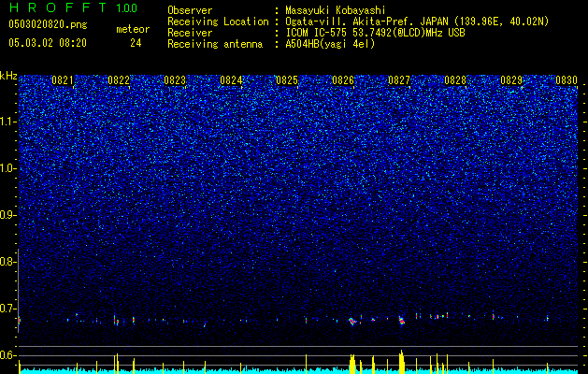Click the ICOM IC-575 receiver value

[375, 33]
